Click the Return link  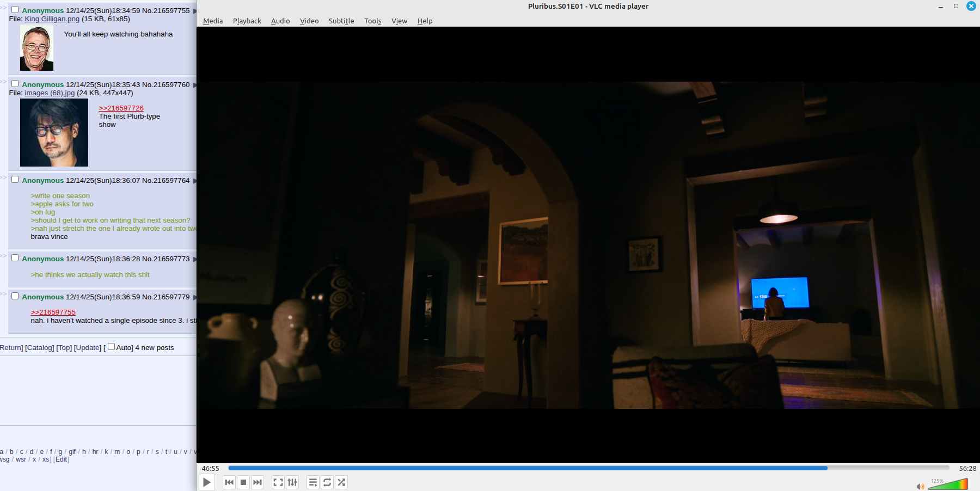pyautogui.click(x=10, y=348)
